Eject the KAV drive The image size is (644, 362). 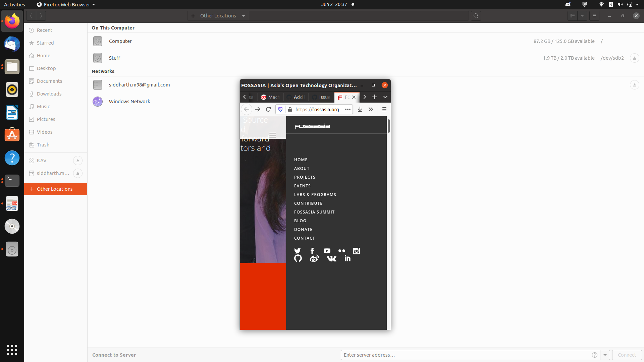(x=77, y=161)
